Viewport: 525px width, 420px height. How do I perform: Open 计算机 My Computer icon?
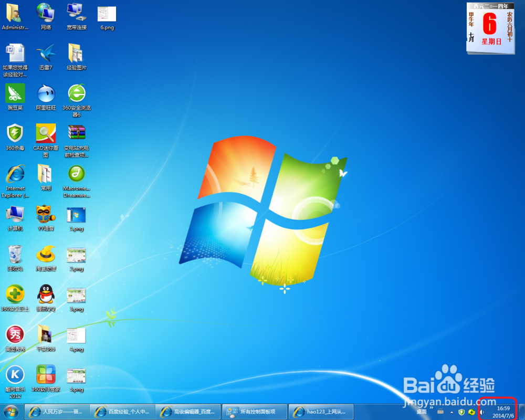[x=15, y=218]
